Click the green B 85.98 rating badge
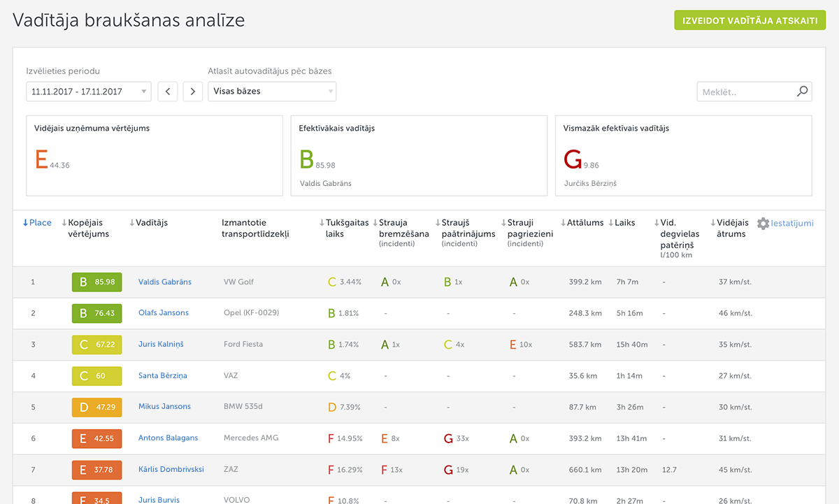 click(x=96, y=282)
